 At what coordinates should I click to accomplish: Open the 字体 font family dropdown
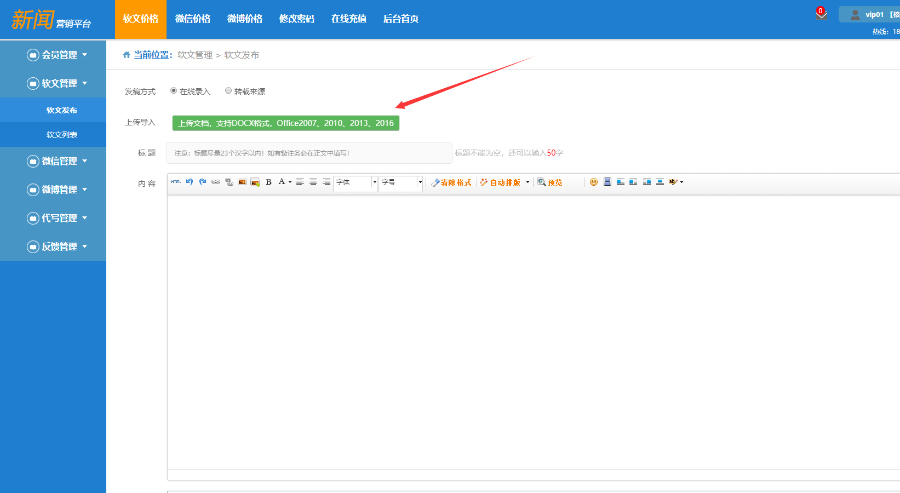pyautogui.click(x=355, y=183)
